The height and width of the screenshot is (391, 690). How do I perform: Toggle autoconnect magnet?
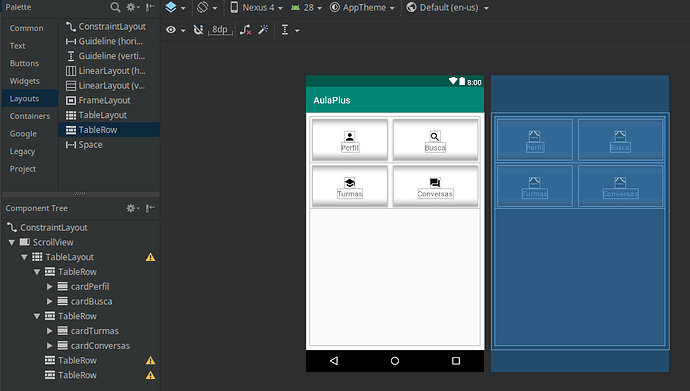(198, 30)
